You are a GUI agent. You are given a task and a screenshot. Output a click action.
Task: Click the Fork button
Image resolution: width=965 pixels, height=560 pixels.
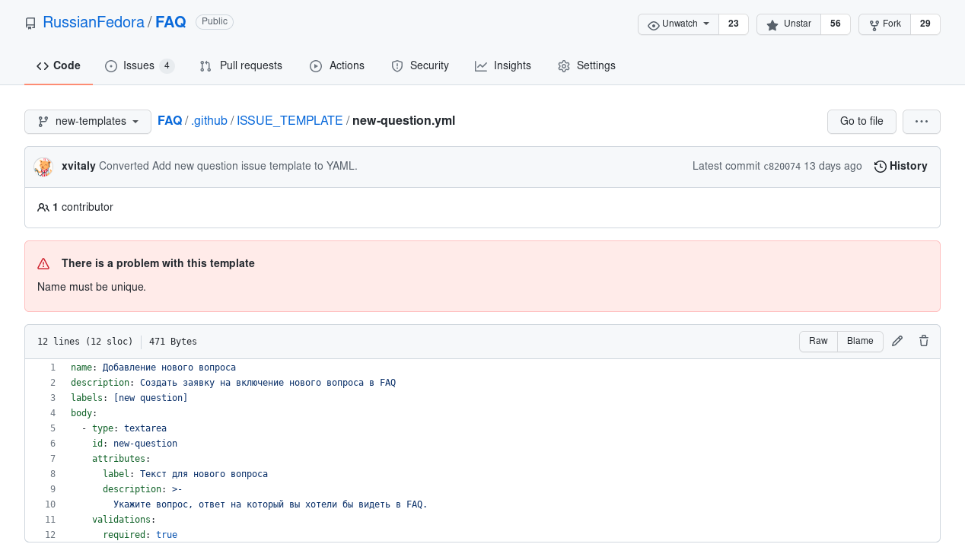pyautogui.click(x=884, y=24)
